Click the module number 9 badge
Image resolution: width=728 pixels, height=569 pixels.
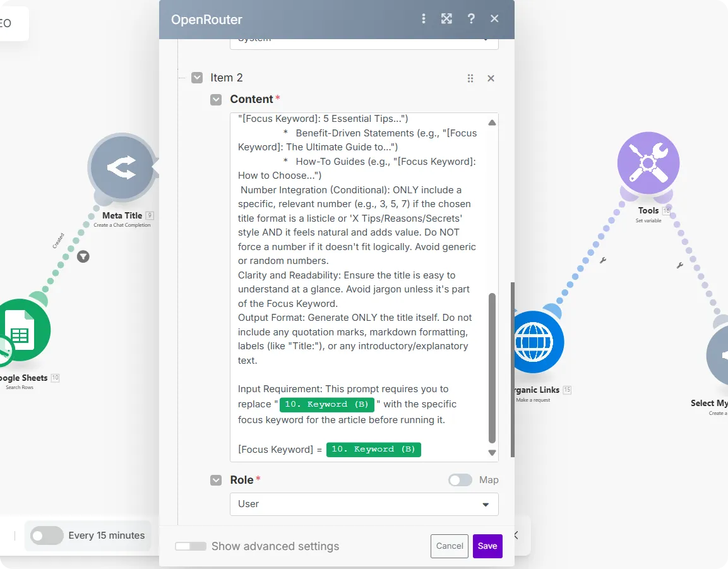coord(150,215)
